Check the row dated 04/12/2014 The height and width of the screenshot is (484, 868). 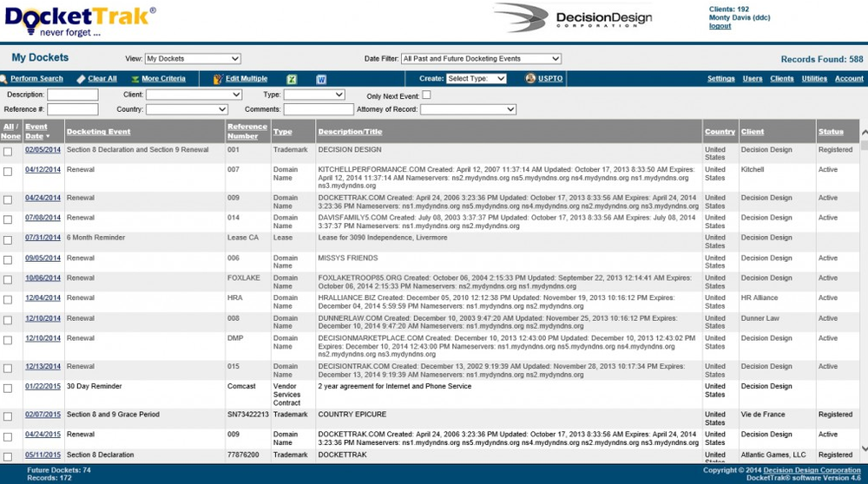point(8,172)
